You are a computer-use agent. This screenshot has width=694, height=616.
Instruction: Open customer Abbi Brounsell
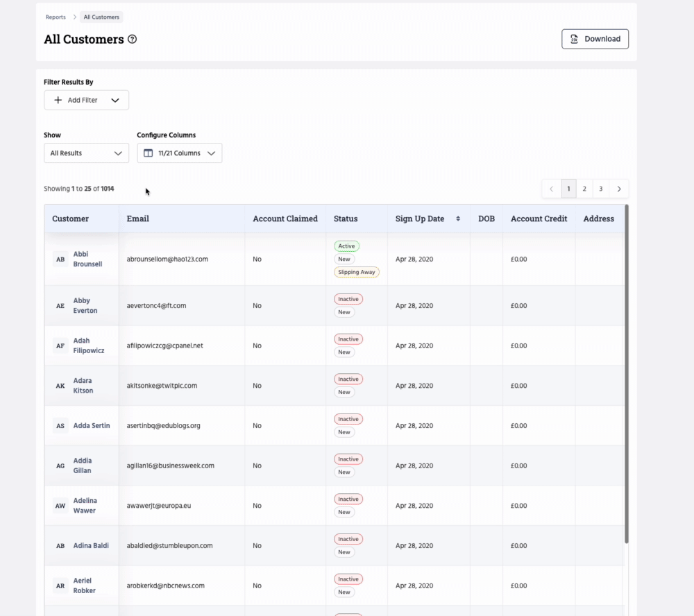click(x=87, y=259)
